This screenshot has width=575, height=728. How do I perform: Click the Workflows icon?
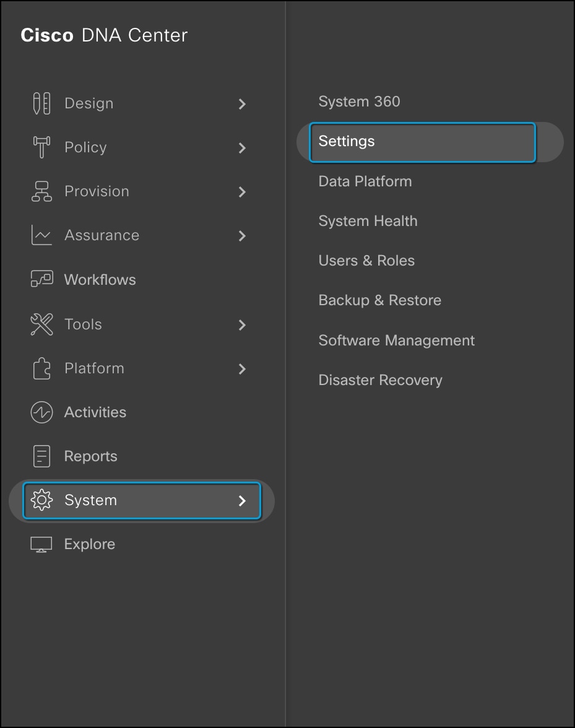point(41,279)
